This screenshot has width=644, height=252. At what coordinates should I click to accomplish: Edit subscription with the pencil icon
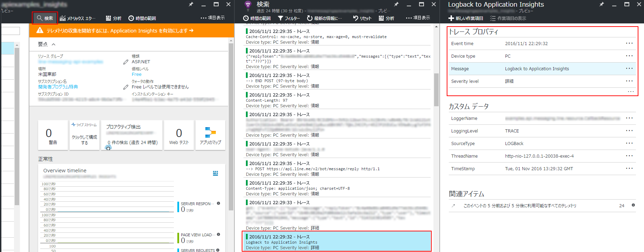pyautogui.click(x=126, y=87)
